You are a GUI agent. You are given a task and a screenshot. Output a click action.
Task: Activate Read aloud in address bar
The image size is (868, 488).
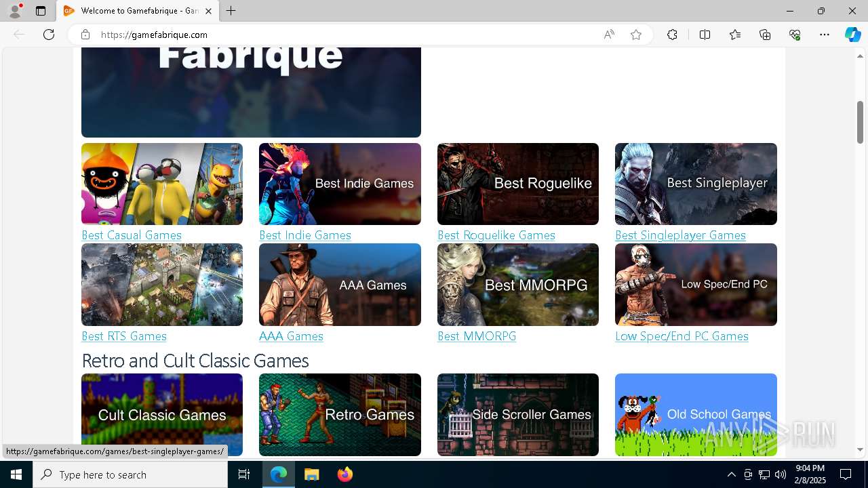pyautogui.click(x=609, y=35)
